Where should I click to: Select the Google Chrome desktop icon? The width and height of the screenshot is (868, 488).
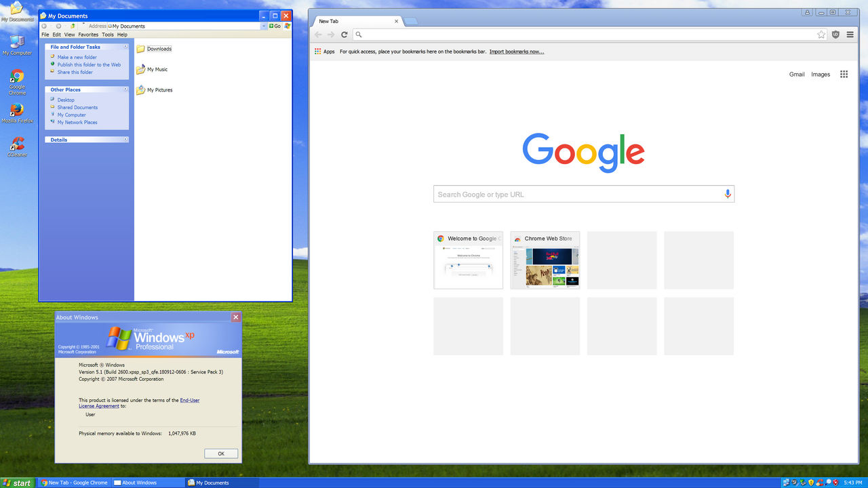click(x=17, y=82)
